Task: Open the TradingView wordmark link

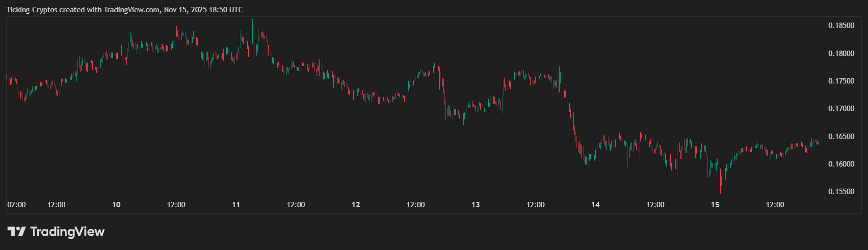Action: click(x=67, y=231)
